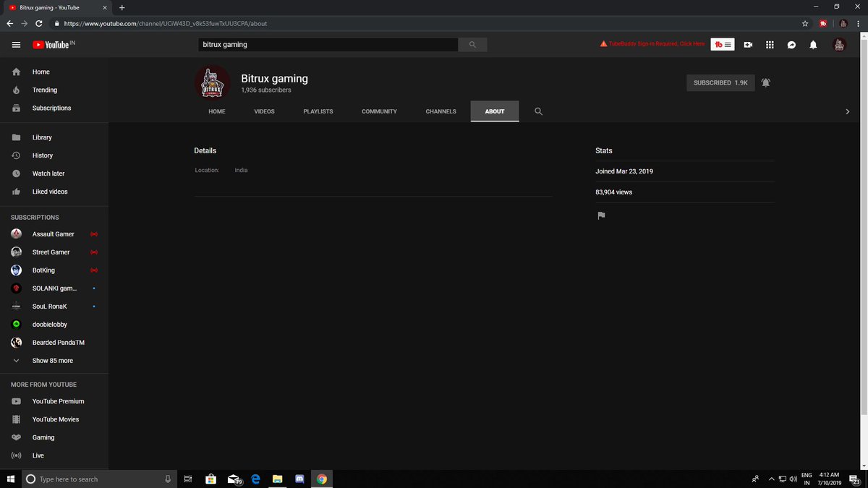Viewport: 868px width, 488px height.
Task: Click the search magnifier button
Action: click(x=472, y=45)
